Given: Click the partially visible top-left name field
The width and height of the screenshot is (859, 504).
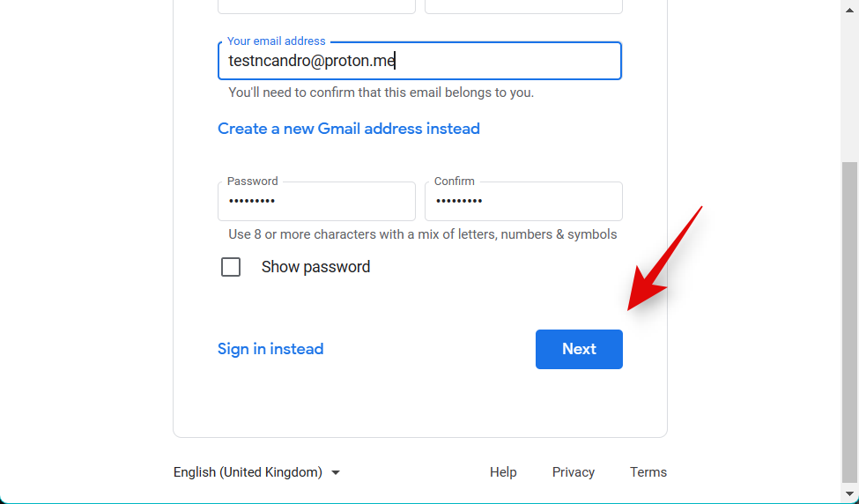Looking at the screenshot, I should coord(316,6).
